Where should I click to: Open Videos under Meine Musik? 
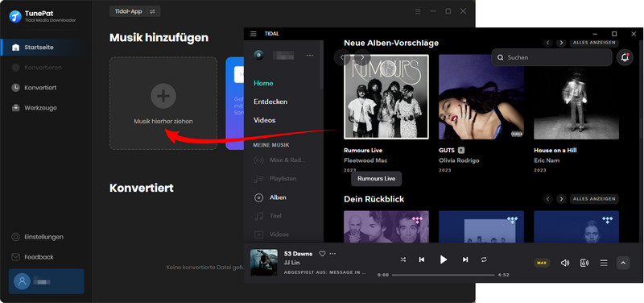pyautogui.click(x=271, y=235)
